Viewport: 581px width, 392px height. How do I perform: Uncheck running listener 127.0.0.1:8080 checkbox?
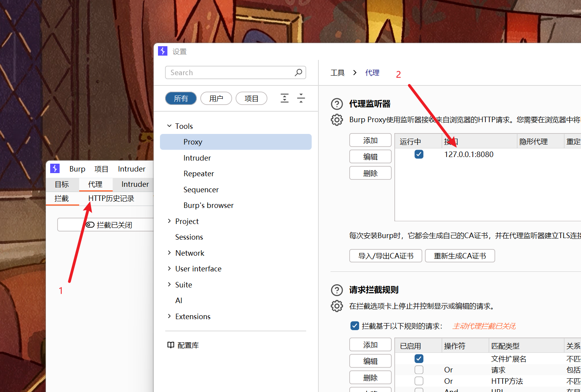coord(419,154)
